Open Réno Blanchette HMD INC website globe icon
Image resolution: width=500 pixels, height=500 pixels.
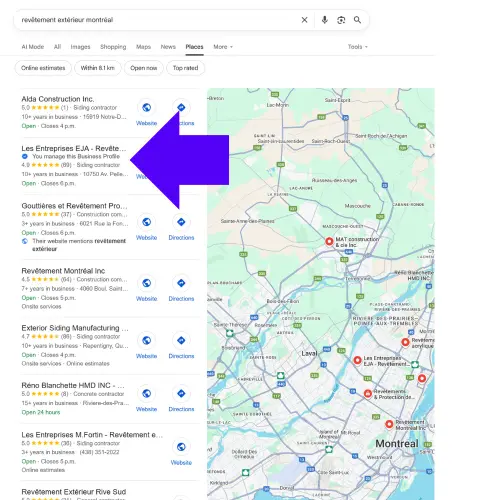(x=147, y=393)
